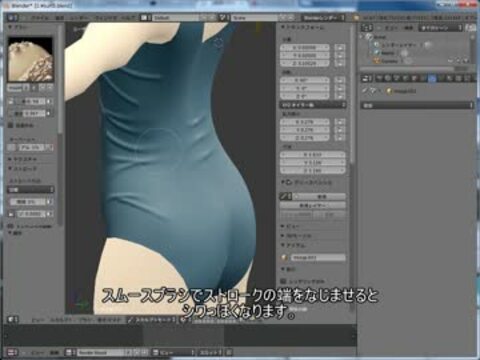Click the sculpt brush preview thumbnail
This screenshot has height=360, width=480.
coord(30,59)
